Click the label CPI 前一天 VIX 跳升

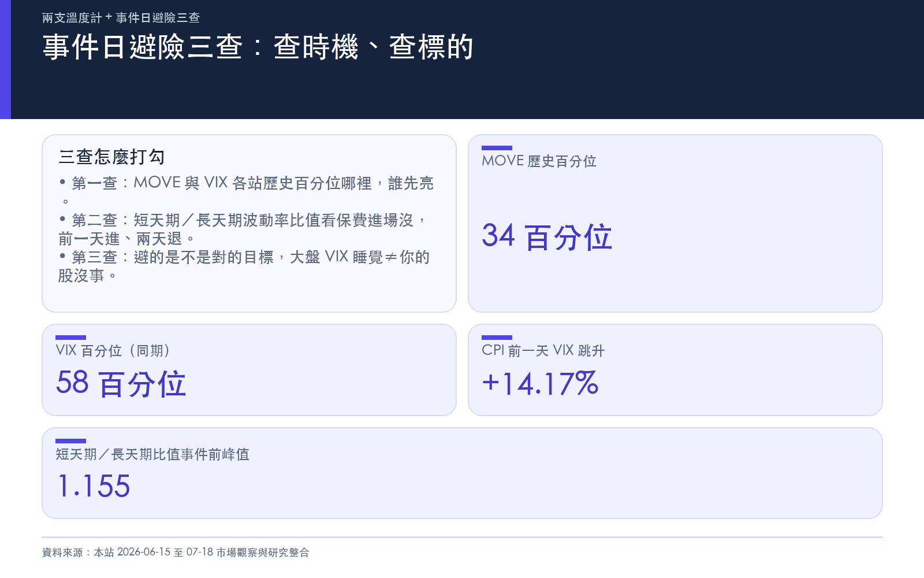[x=543, y=351]
